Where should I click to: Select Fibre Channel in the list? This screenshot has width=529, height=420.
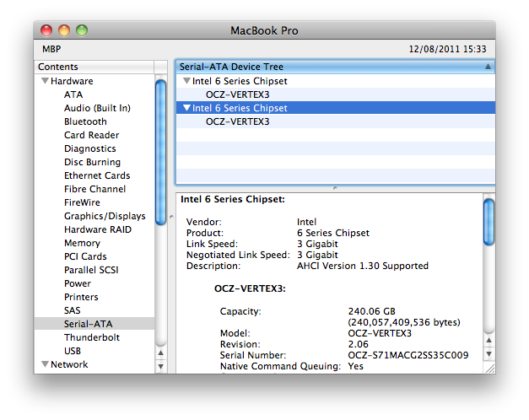94,189
